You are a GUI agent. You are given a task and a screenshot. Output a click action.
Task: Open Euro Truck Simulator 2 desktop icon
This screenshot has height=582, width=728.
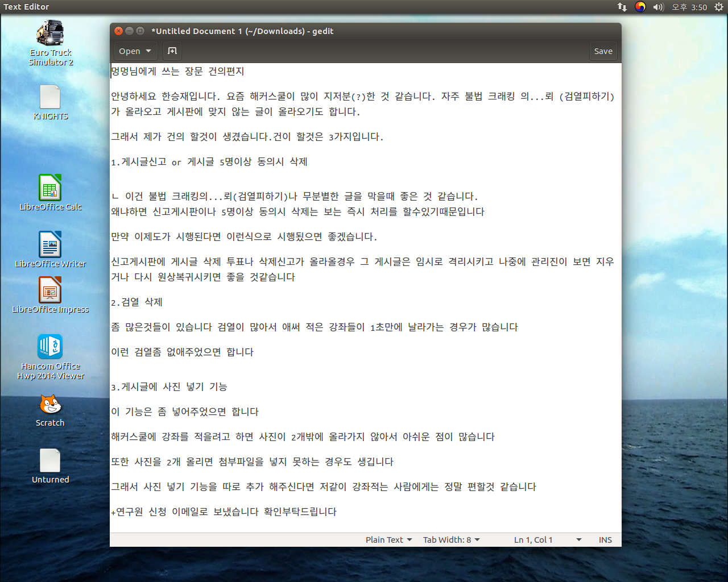pos(50,34)
